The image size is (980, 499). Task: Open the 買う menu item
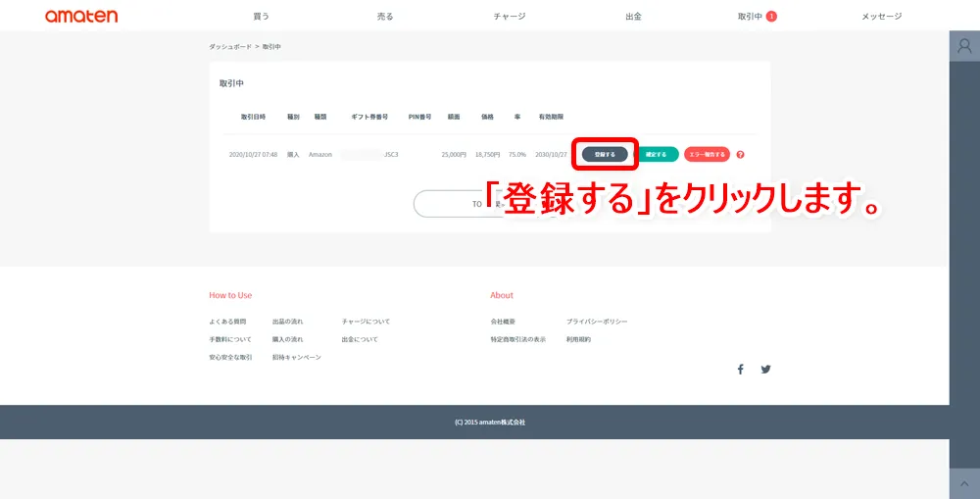click(262, 17)
